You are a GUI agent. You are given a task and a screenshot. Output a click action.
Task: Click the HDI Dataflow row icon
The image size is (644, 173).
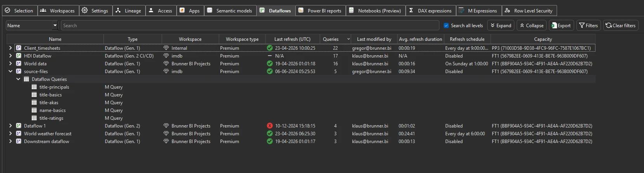coord(18,56)
